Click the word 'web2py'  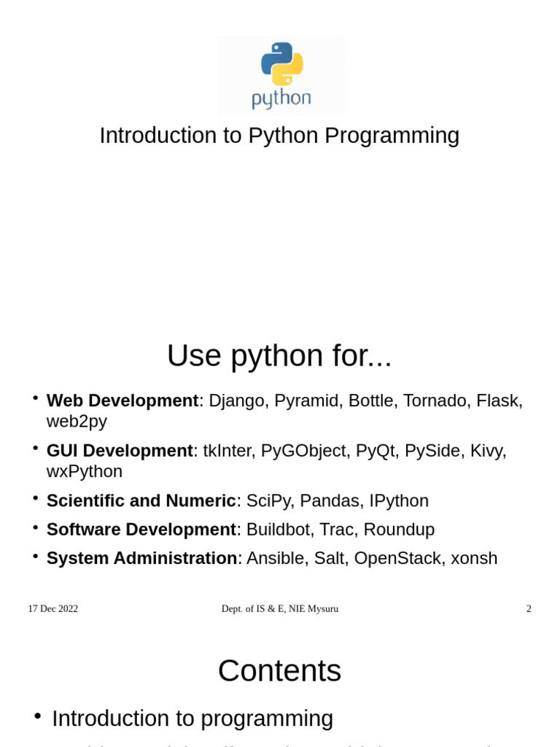tap(77, 422)
